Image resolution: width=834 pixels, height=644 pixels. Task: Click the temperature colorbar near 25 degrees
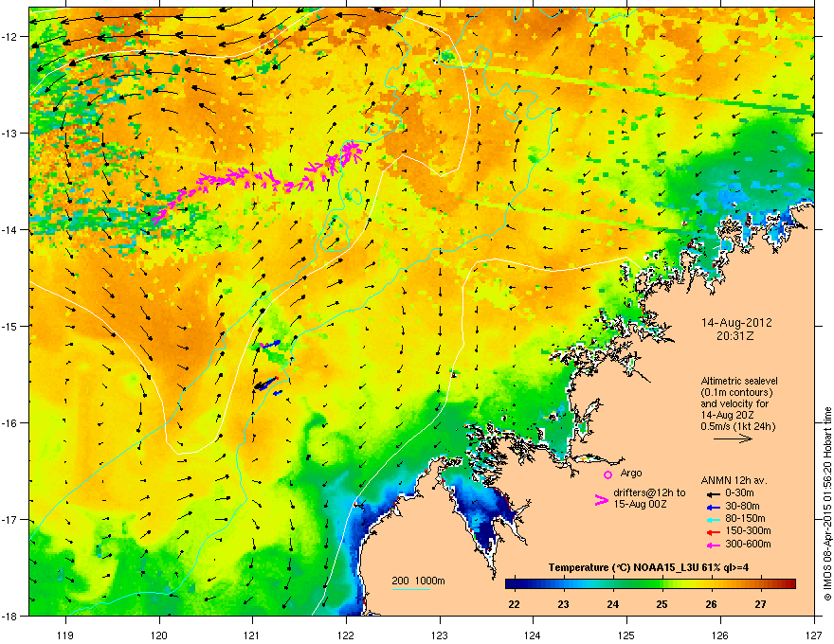click(662, 584)
